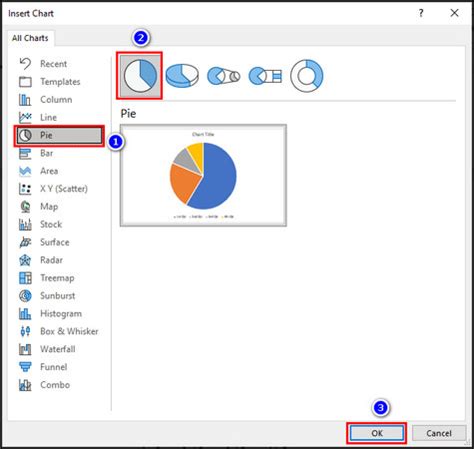Choose the 3-D Pie chart subtype
This screenshot has width=474, height=449.
(x=182, y=76)
